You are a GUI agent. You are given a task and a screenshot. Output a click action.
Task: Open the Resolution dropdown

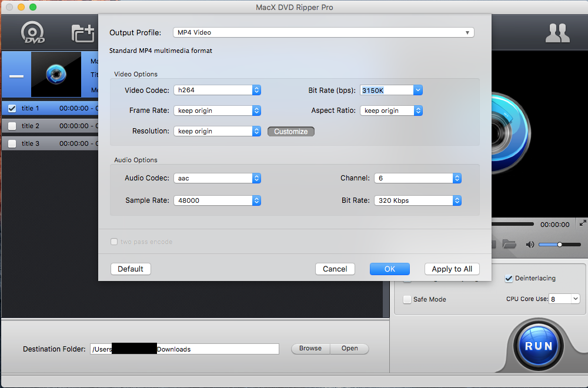click(x=217, y=131)
